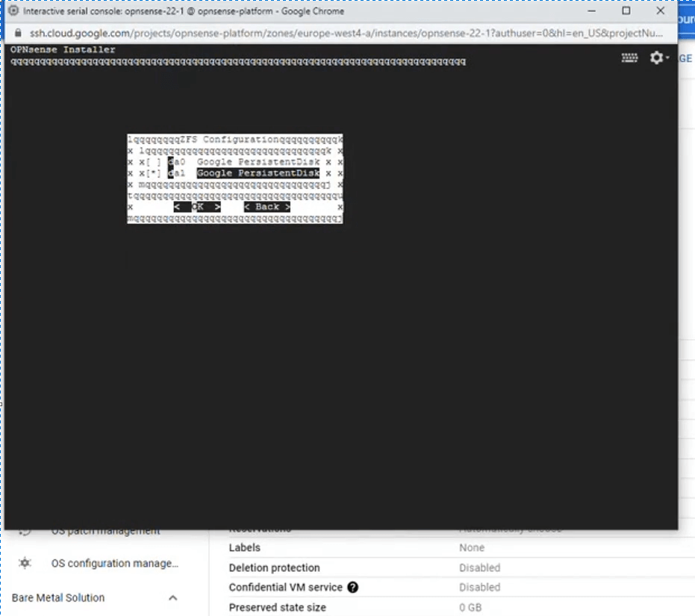Select the Back button in ZFS Configuration
This screenshot has height=616, width=695.
point(267,207)
